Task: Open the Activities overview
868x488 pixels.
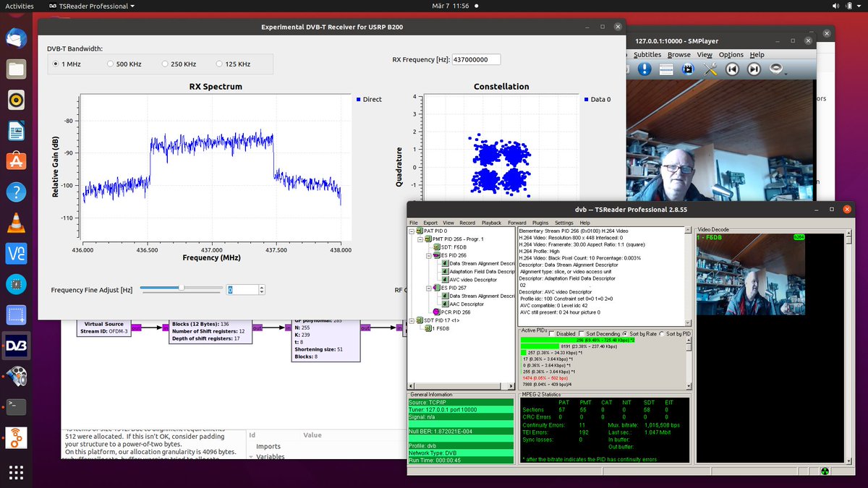Action: click(x=19, y=6)
